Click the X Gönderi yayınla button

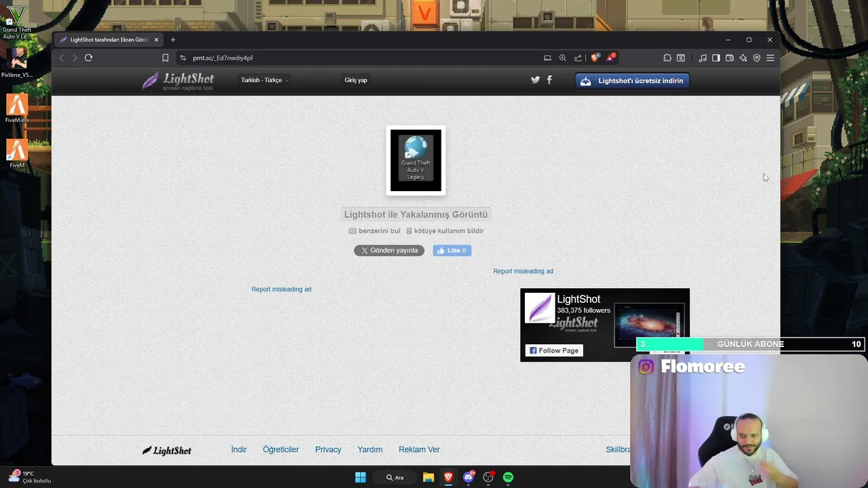(x=389, y=251)
